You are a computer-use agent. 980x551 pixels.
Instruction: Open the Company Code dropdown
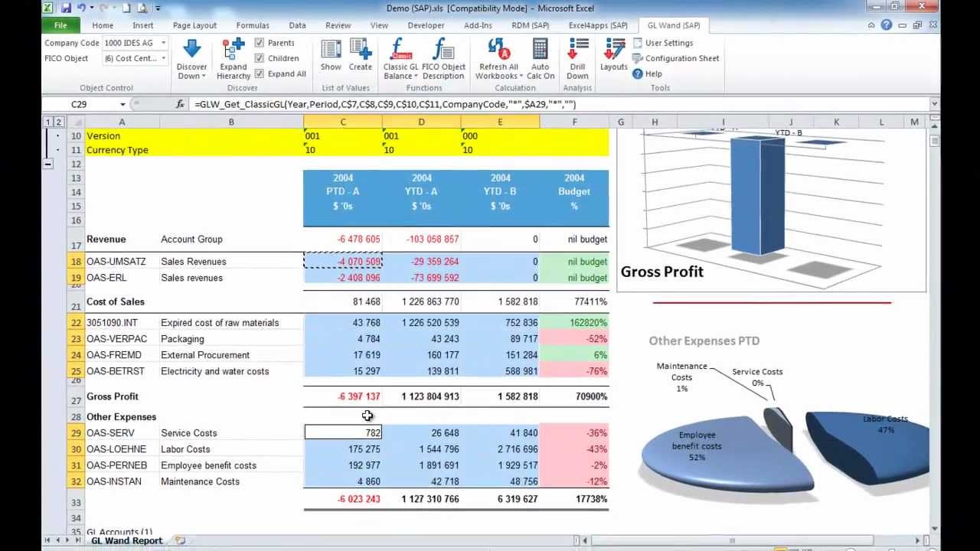pos(163,43)
